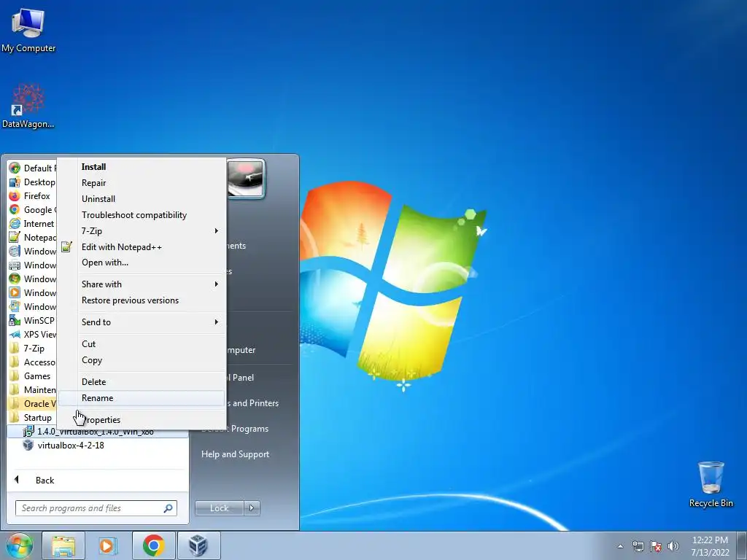The width and height of the screenshot is (747, 560).
Task: Click the search magnifier icon
Action: [x=168, y=508]
